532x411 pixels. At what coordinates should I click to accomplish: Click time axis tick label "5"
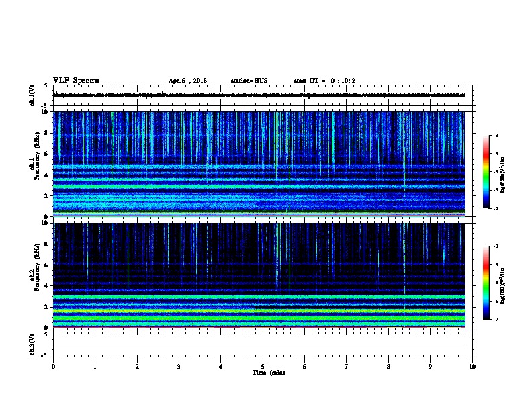[263, 367]
